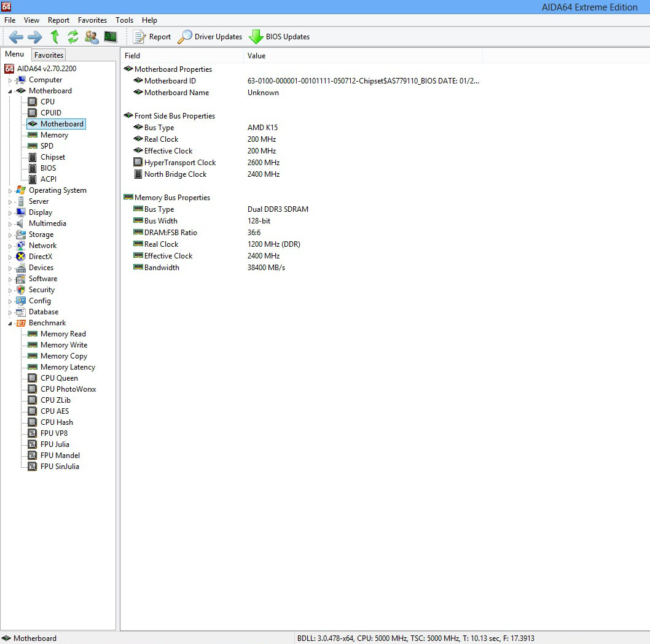Click the Security shield icon
Image resolution: width=650 pixels, height=644 pixels.
(21, 290)
